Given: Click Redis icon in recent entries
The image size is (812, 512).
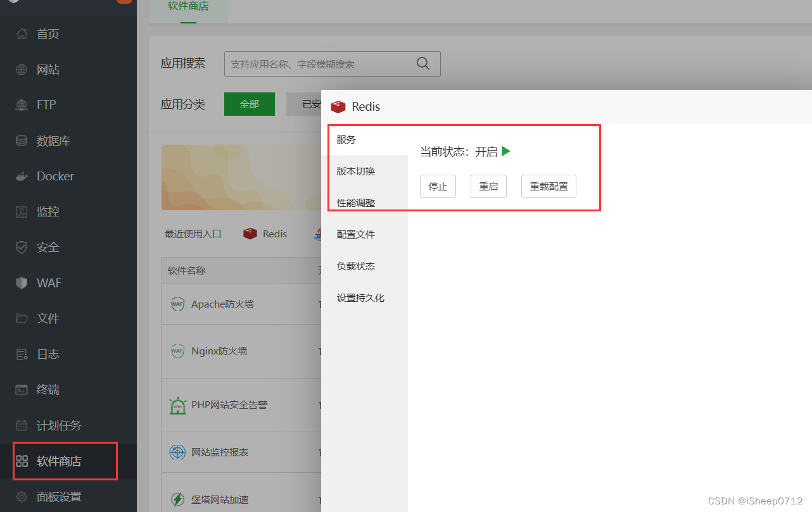Looking at the screenshot, I should 250,234.
